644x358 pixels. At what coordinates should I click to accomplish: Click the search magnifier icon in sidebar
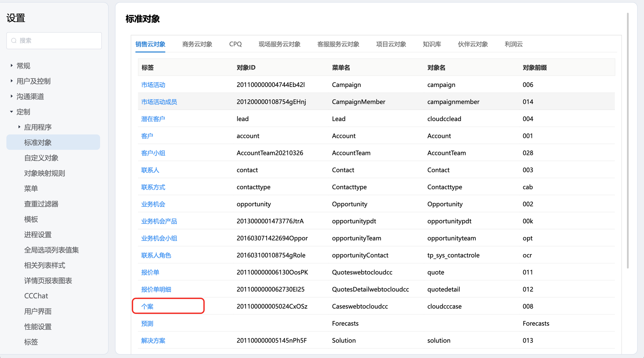(x=14, y=41)
